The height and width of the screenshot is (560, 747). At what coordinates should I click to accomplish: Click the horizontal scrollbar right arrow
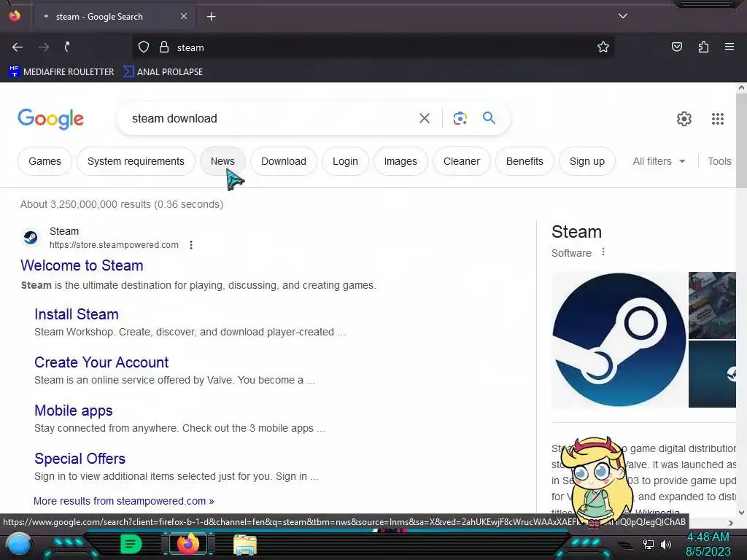[x=731, y=523]
